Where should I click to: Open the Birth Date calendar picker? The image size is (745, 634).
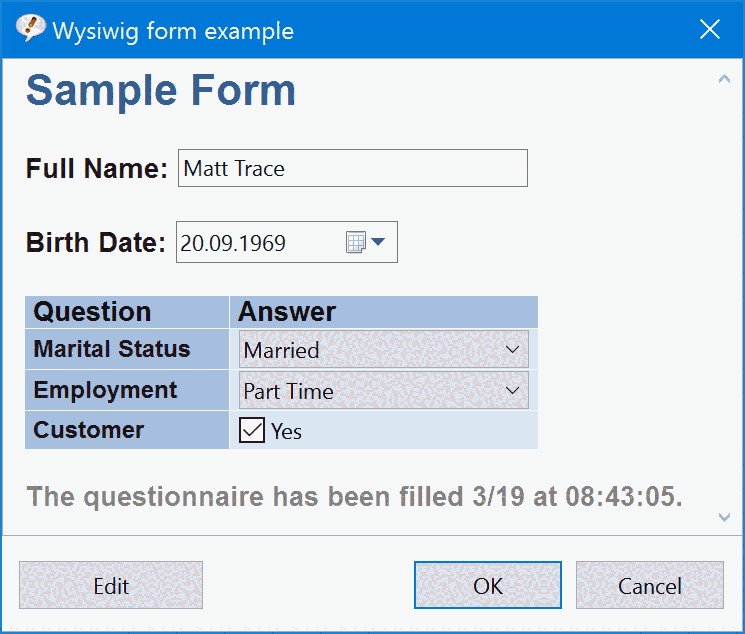coord(366,242)
